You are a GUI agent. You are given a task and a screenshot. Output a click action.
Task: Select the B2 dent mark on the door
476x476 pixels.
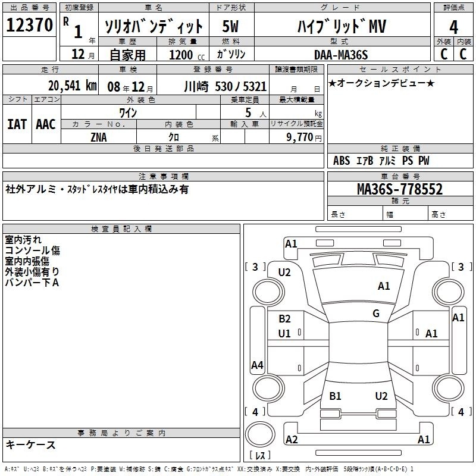tap(284, 319)
